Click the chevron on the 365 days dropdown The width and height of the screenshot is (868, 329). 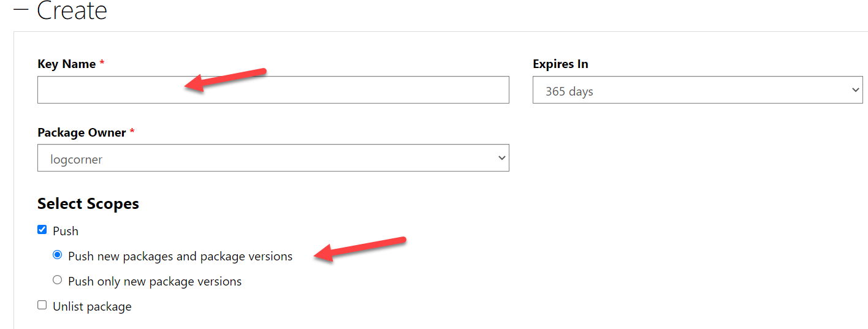[x=856, y=90]
